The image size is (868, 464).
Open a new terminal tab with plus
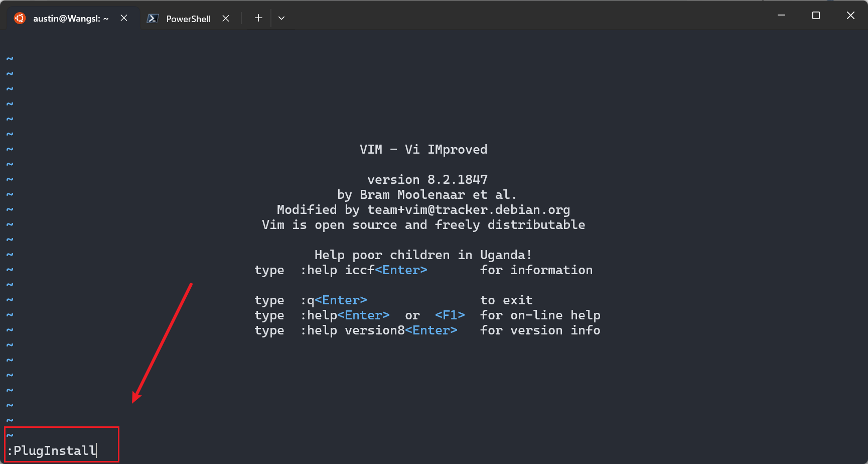point(258,18)
